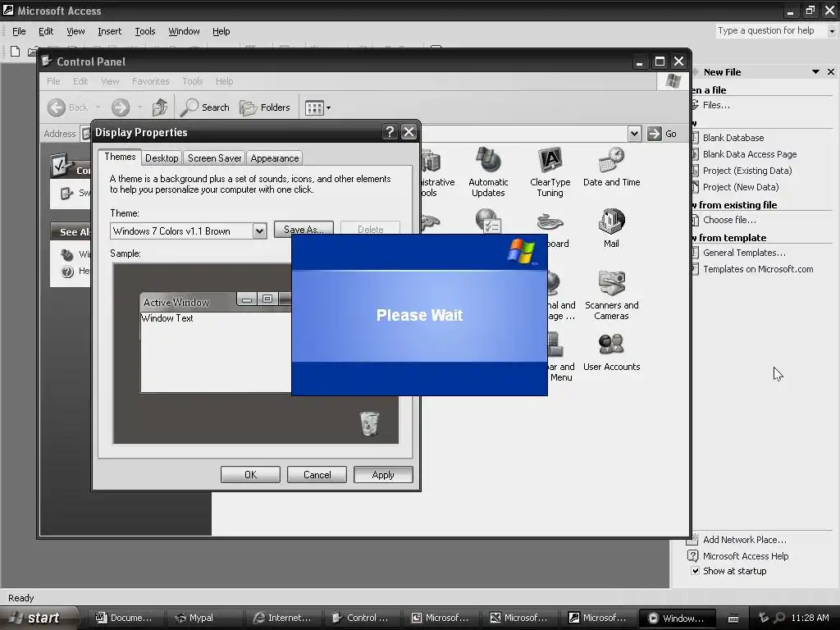Switch to the Screen Saver tab

click(x=214, y=158)
